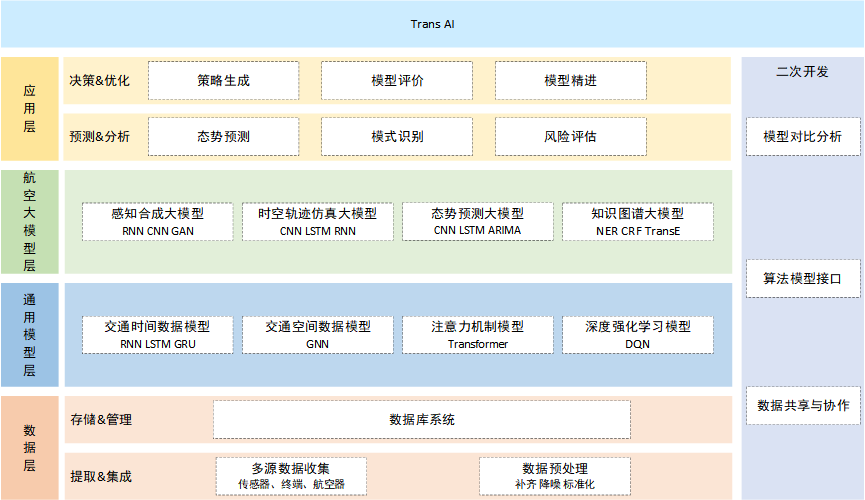Click the 数据预处理 title text
Image resolution: width=865 pixels, height=500 pixels.
click(555, 469)
